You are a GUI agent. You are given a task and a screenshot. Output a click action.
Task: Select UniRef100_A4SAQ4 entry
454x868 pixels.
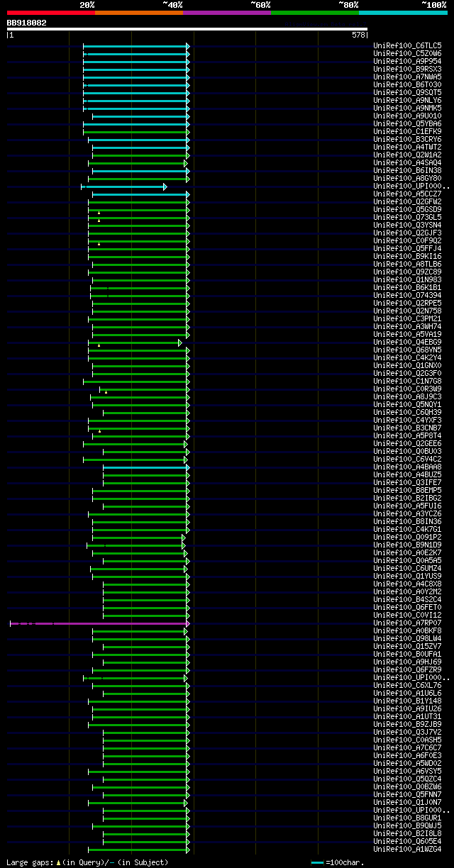(x=407, y=163)
